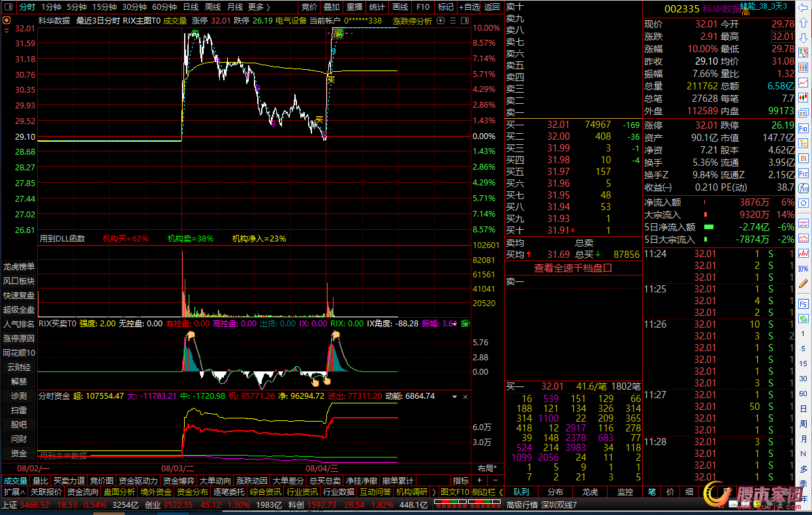Click 查看全速千档盘口 link

[x=572, y=268]
